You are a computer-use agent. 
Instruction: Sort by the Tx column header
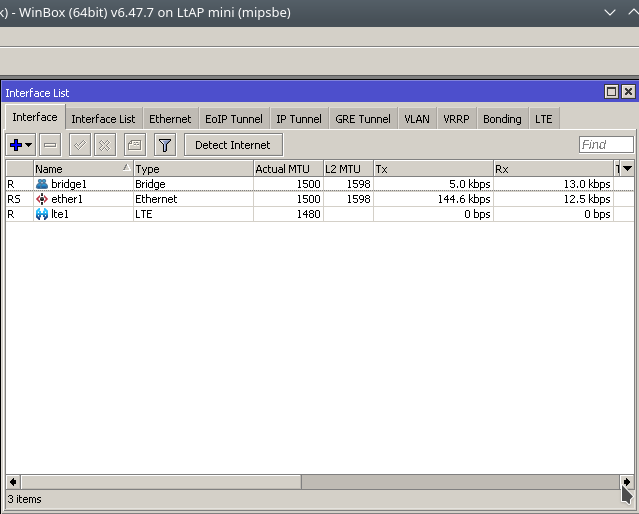click(433, 169)
